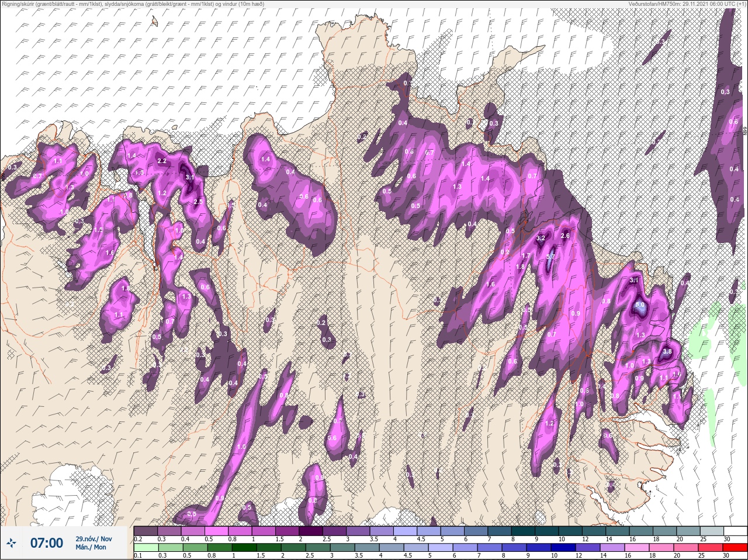Click the 3.8 precipitation value on the map

click(667, 352)
